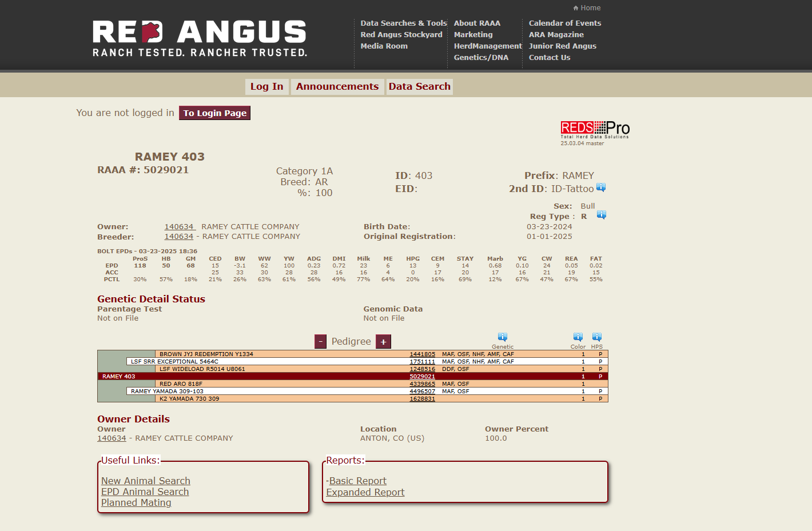Open Planned Mating link
This screenshot has height=531, width=812.
coord(136,503)
